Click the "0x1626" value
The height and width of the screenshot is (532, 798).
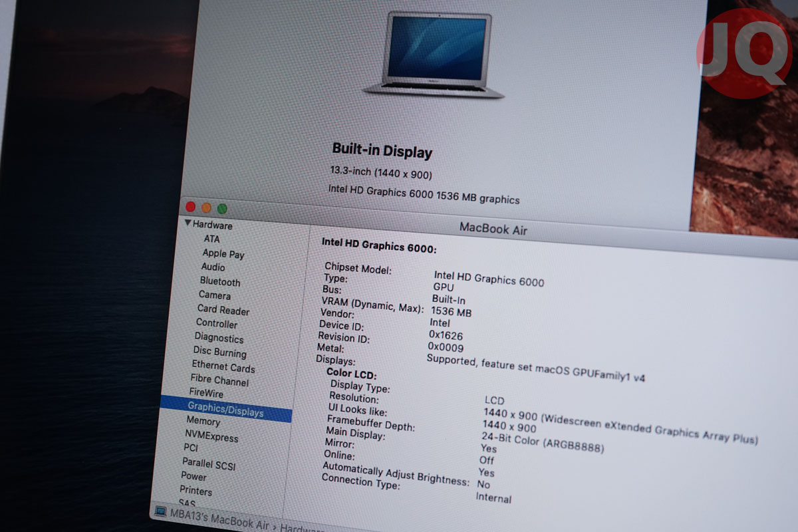[x=446, y=335]
